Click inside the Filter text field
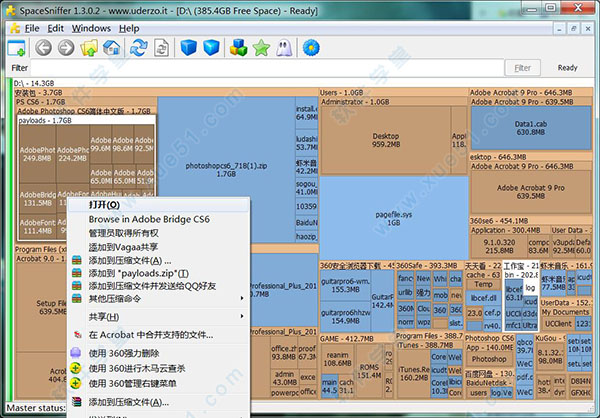This screenshot has width=600, height=418. (267, 68)
